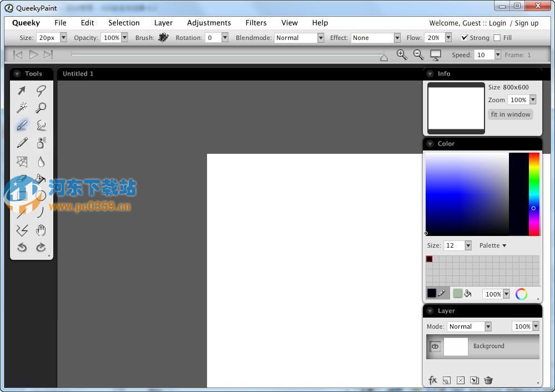Disable the Strong checkbox

click(x=465, y=37)
